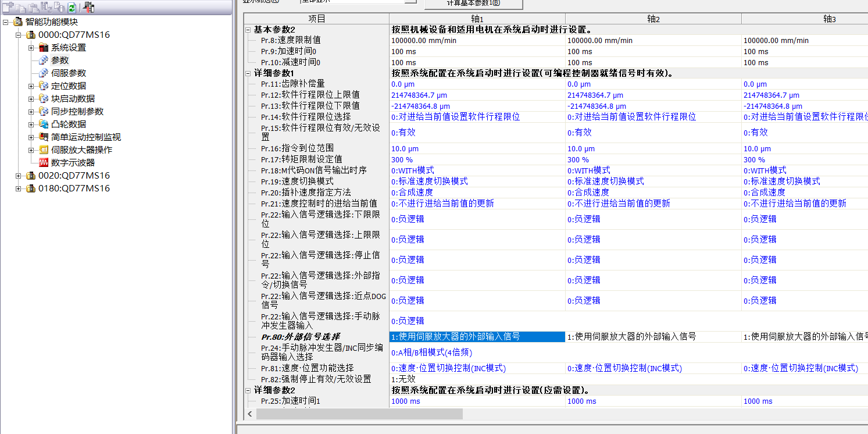
Task: Click the 计算基本参数1(B) button
Action: tap(473, 3)
